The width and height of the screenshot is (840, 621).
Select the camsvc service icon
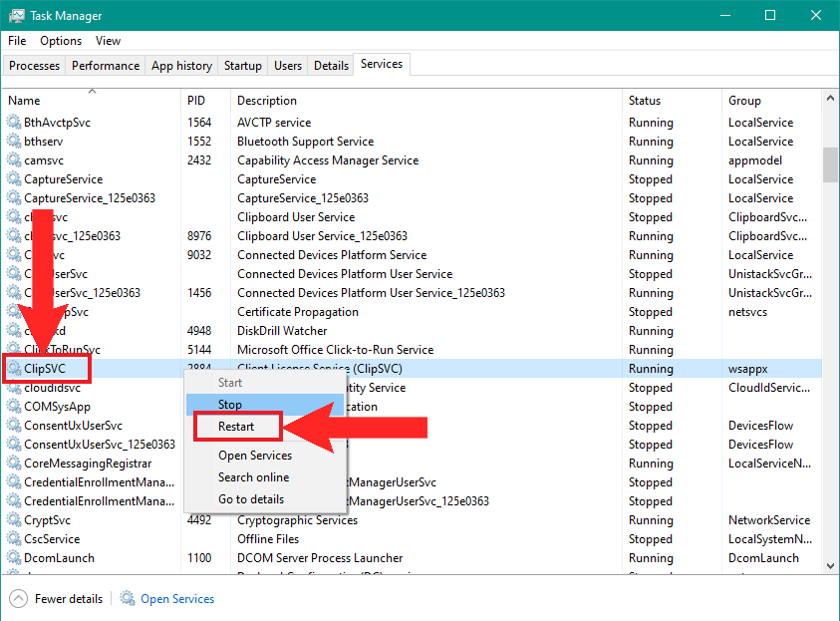pos(14,160)
